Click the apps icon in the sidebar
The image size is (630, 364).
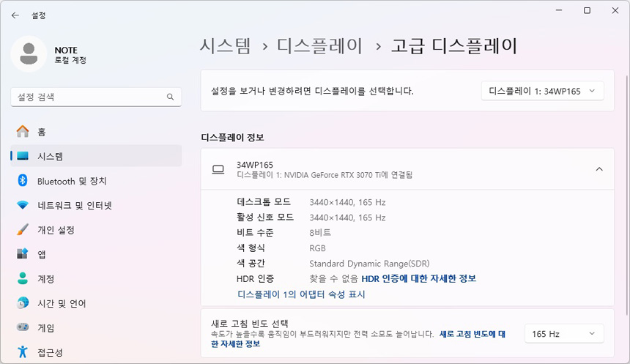[x=23, y=254]
